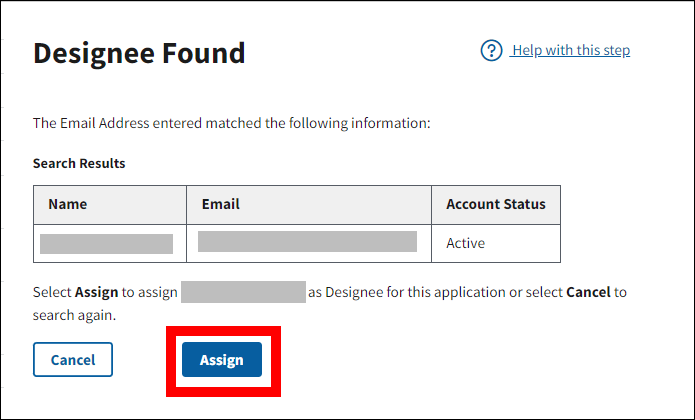Open the "Help with this step" link

[x=570, y=50]
